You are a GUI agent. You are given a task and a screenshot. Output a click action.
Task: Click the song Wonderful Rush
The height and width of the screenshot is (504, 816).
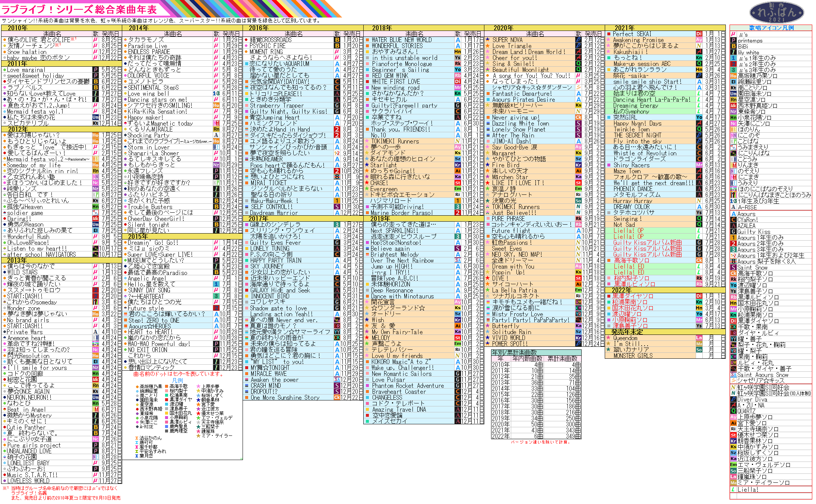pyautogui.click(x=28, y=237)
